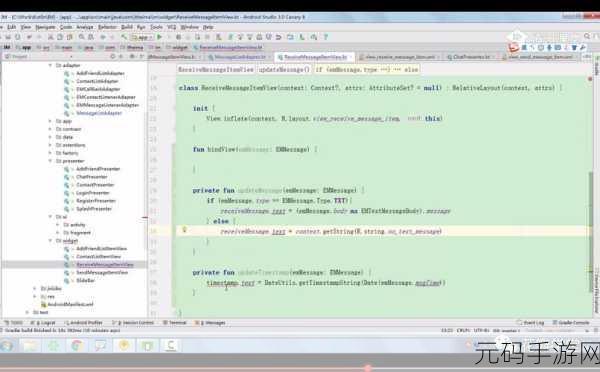The image size is (600, 372).
Task: Click the Windows Start button
Action: pyautogui.click(x=7, y=346)
